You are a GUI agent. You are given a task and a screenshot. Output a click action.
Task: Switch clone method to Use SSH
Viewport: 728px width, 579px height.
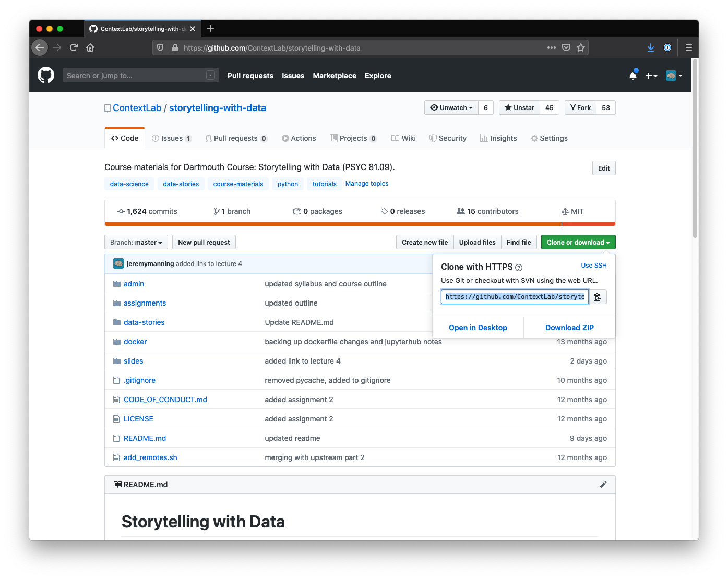(x=593, y=266)
